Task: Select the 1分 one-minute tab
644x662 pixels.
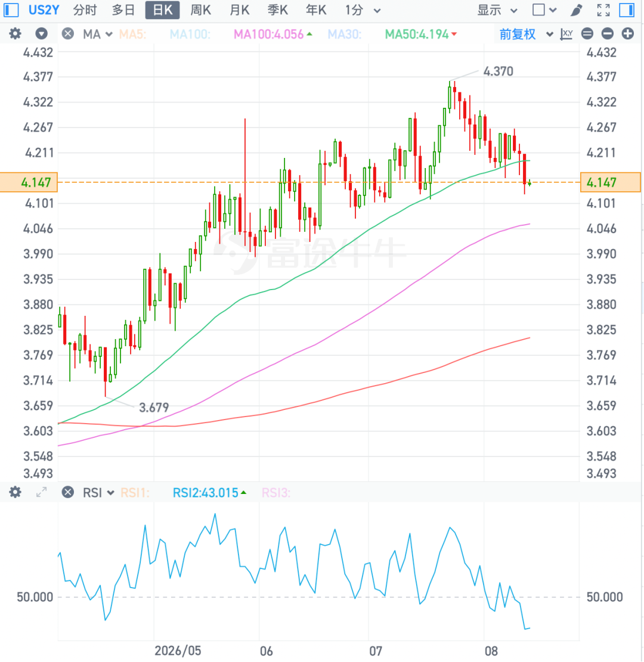Action: click(354, 10)
